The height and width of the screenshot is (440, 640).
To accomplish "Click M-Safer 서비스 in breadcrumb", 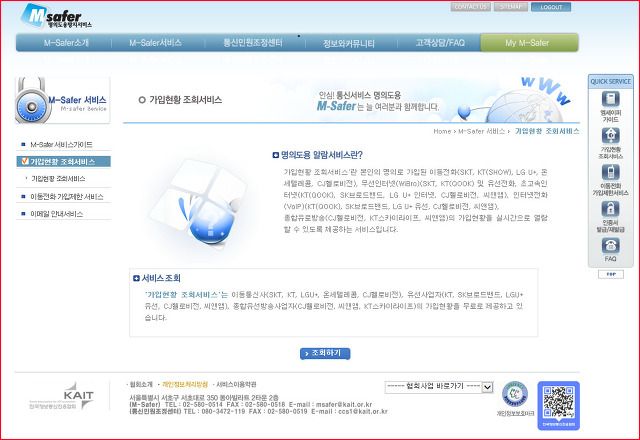I will coord(482,131).
